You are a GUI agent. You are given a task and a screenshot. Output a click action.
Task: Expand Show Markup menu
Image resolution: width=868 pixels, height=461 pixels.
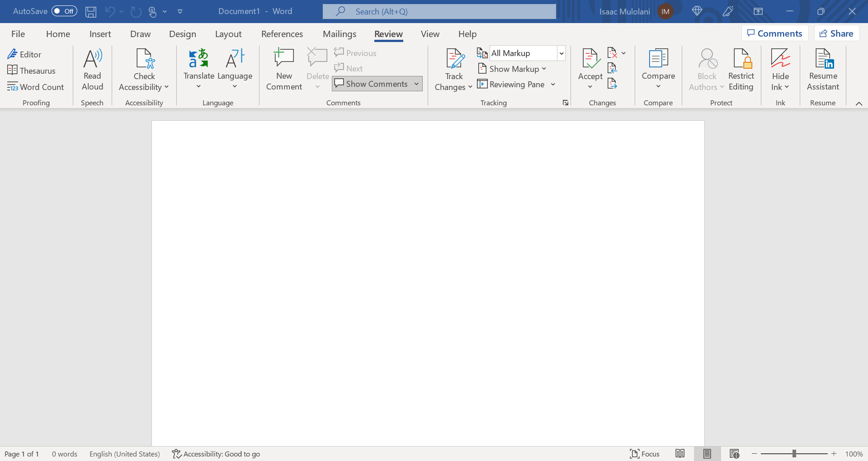[512, 69]
